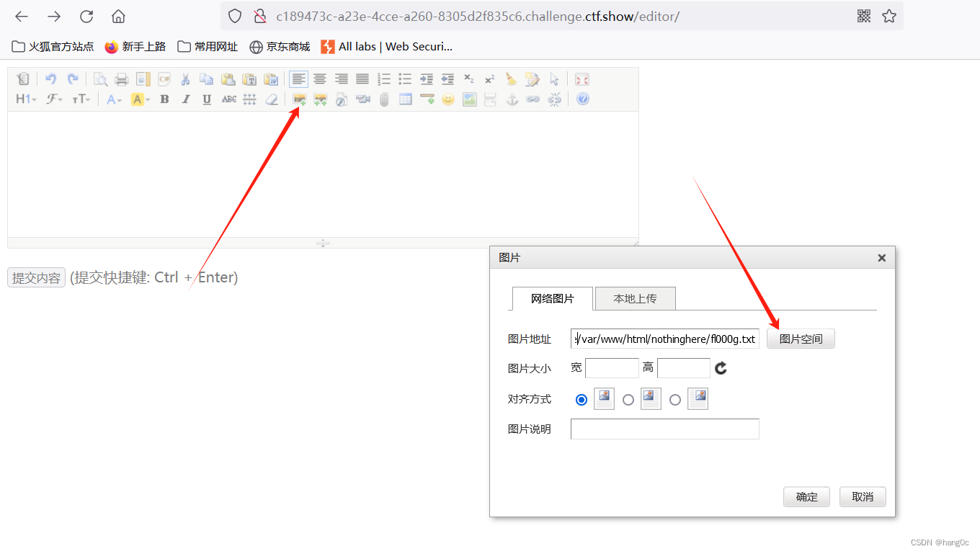The height and width of the screenshot is (554, 980).
Task: Decrease the indent
Action: tap(447, 79)
